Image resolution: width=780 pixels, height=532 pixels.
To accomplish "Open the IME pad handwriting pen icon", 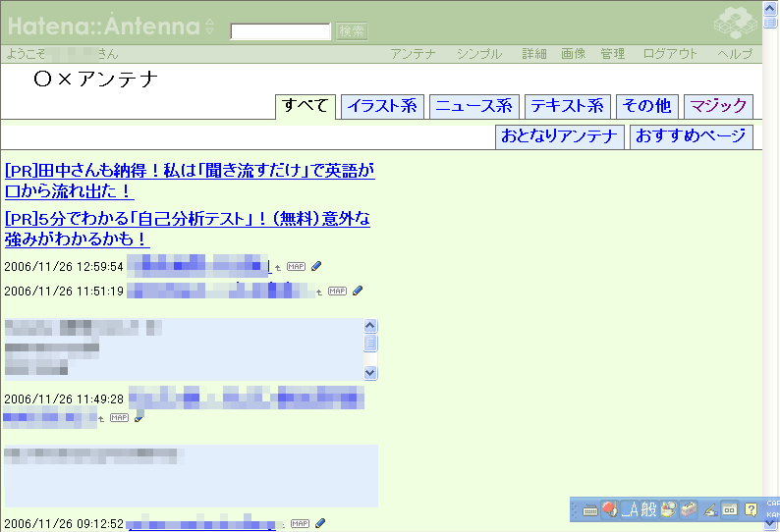I will click(709, 509).
